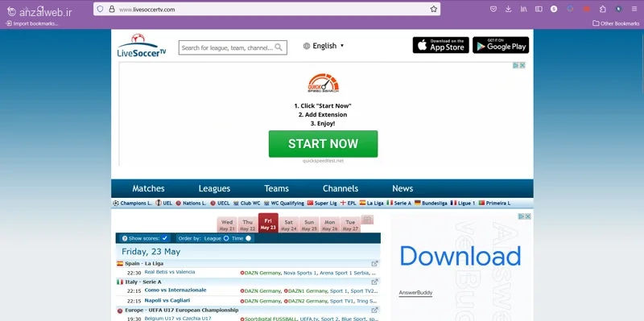Click the white circular S extension icon
644x321 pixels.
(554, 9)
